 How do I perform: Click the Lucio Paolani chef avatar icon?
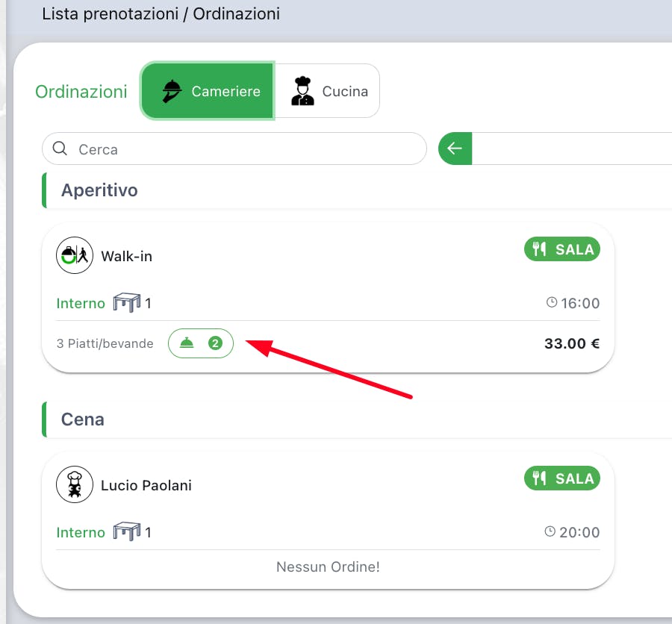75,484
